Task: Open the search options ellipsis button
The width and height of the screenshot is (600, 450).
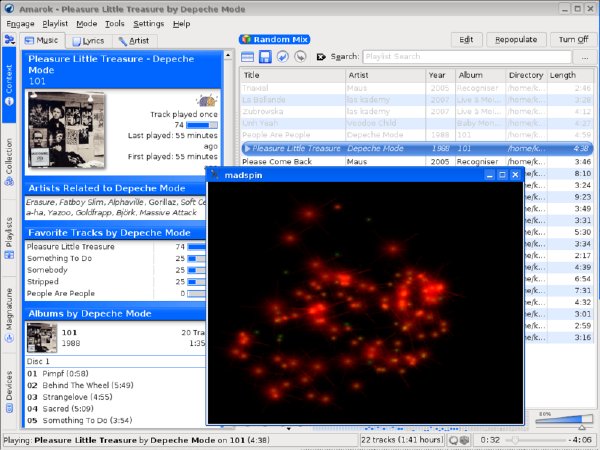Action: (x=585, y=57)
